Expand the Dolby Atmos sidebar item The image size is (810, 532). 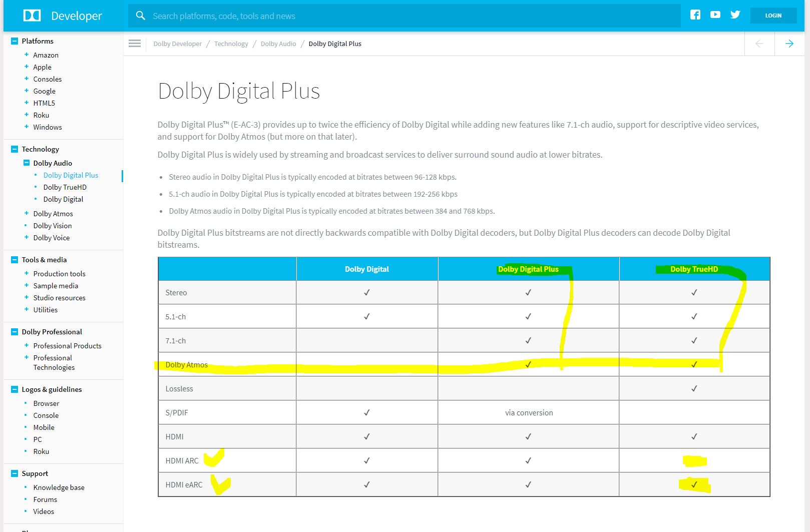[26, 213]
